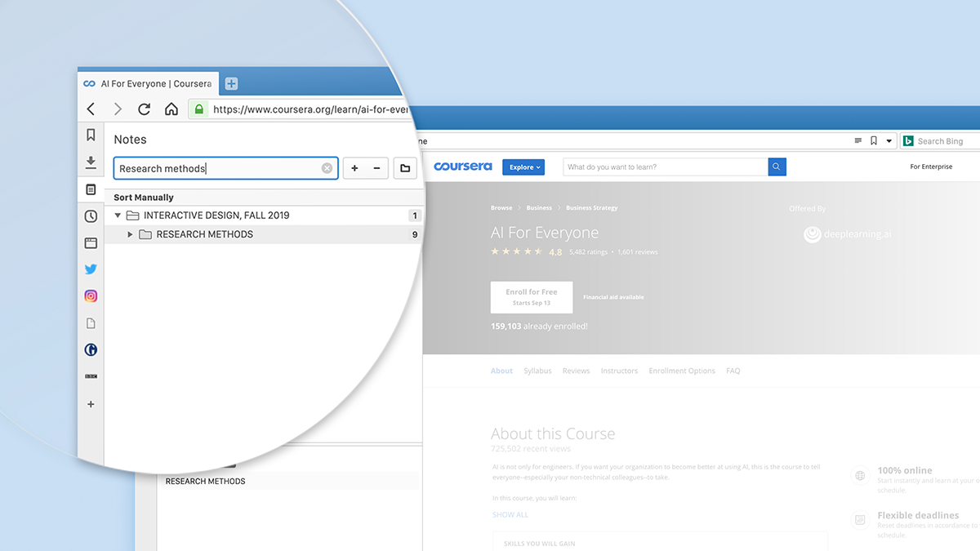Click the Business Strategy breadcrumb
Image resolution: width=980 pixels, height=551 pixels.
(592, 208)
